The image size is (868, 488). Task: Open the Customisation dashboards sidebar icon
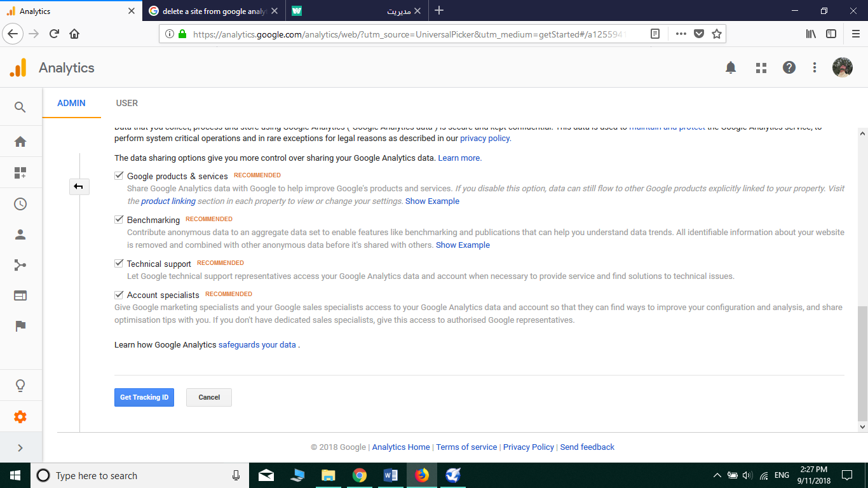point(20,173)
